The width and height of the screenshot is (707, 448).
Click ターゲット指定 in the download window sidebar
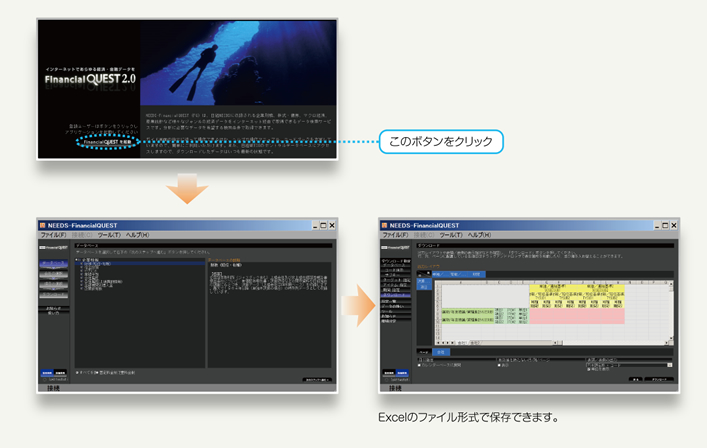pos(395,280)
